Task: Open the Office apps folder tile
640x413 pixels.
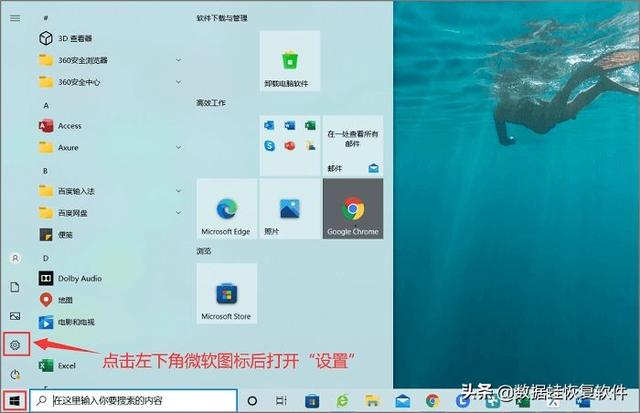Action: click(x=290, y=146)
